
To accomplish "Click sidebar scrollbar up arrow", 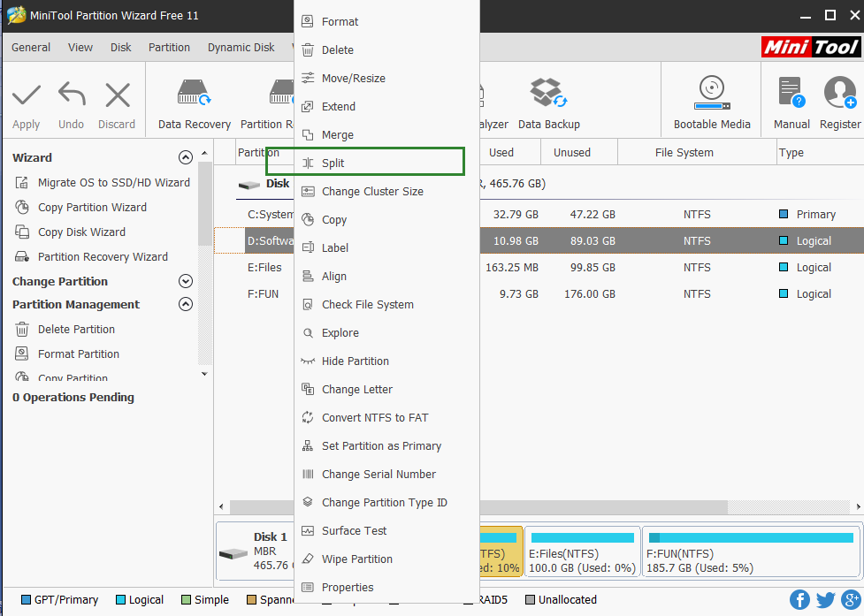I will click(204, 153).
